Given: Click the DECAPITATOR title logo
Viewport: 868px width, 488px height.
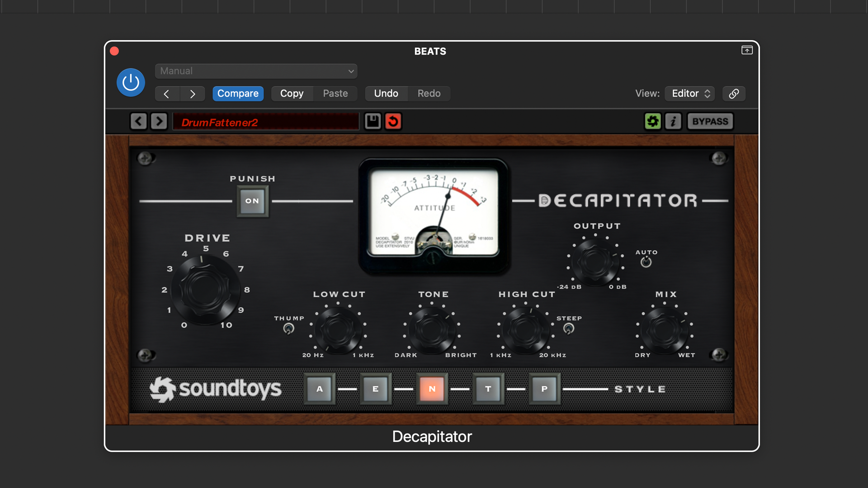Looking at the screenshot, I should [x=618, y=201].
